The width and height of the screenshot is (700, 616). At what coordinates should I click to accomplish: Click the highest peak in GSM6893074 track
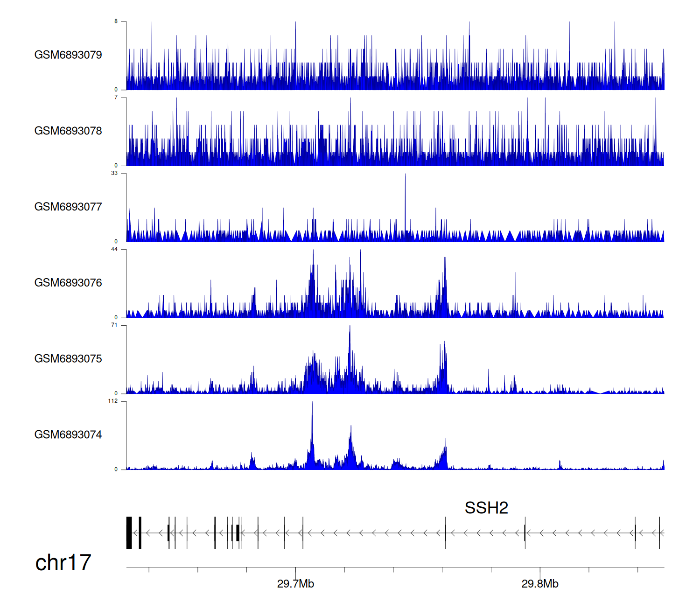[312, 406]
